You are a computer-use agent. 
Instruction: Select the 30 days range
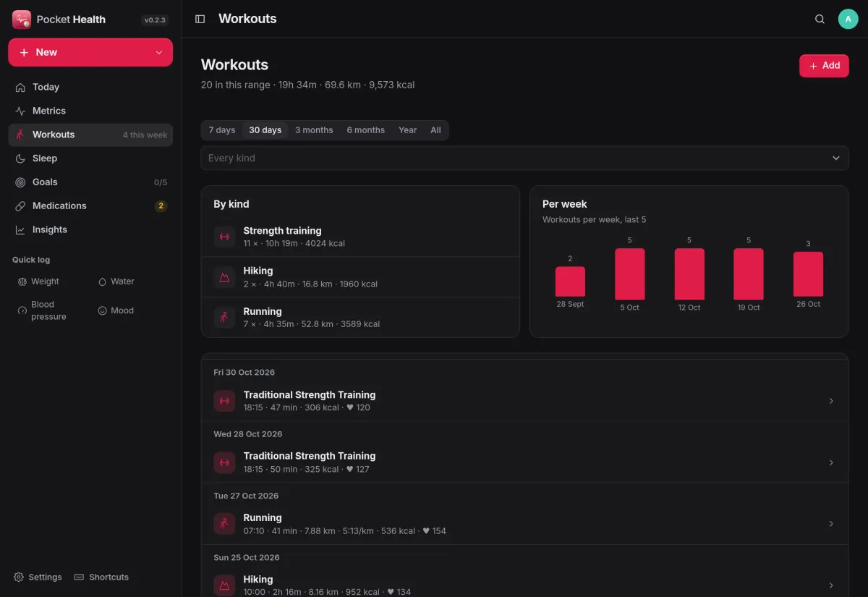click(265, 130)
